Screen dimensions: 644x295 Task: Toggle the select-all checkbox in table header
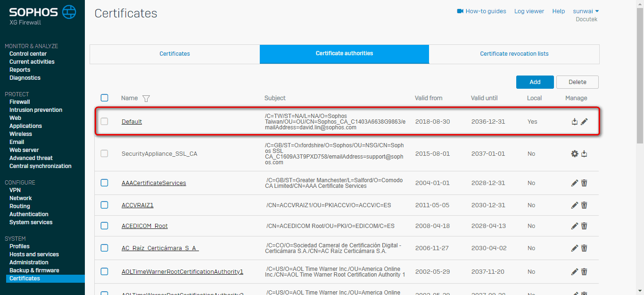pyautogui.click(x=104, y=98)
